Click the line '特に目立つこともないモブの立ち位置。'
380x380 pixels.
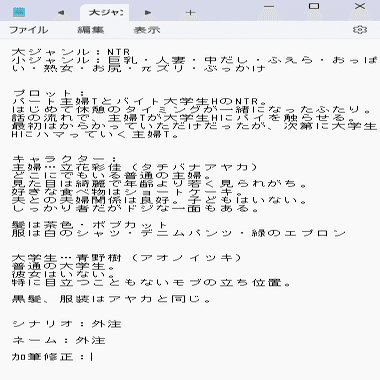(x=152, y=283)
